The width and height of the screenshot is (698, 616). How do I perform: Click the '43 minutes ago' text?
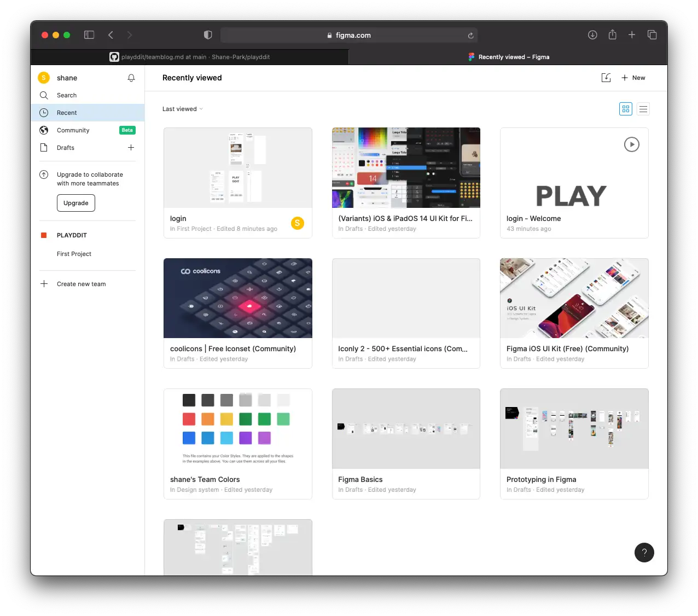(x=529, y=229)
